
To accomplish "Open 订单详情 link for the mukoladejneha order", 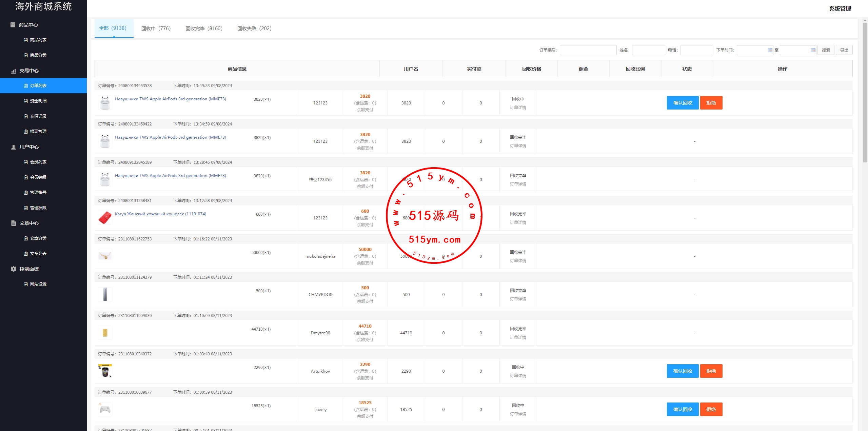I will (x=518, y=261).
